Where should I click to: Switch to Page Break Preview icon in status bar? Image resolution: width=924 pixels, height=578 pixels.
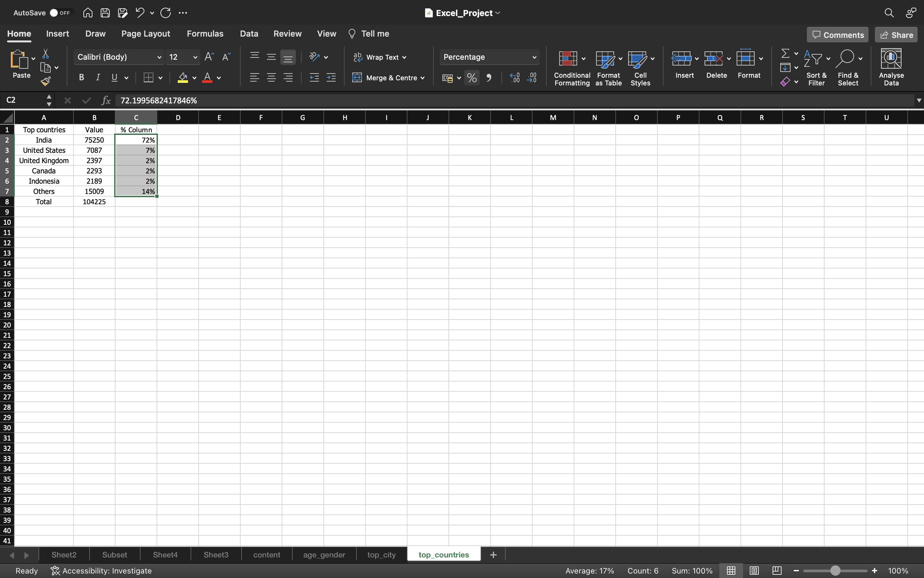coord(777,571)
